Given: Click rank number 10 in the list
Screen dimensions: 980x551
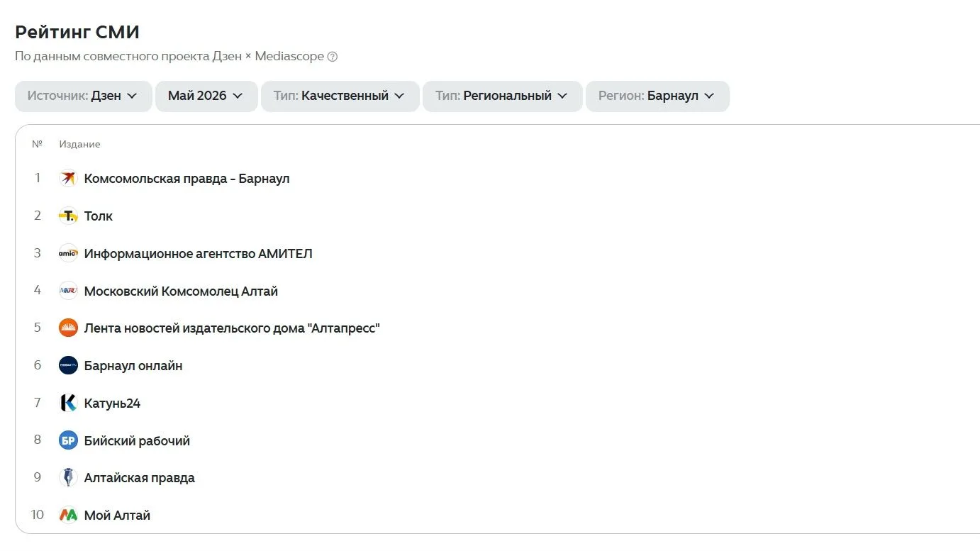Looking at the screenshot, I should pyautogui.click(x=37, y=516).
